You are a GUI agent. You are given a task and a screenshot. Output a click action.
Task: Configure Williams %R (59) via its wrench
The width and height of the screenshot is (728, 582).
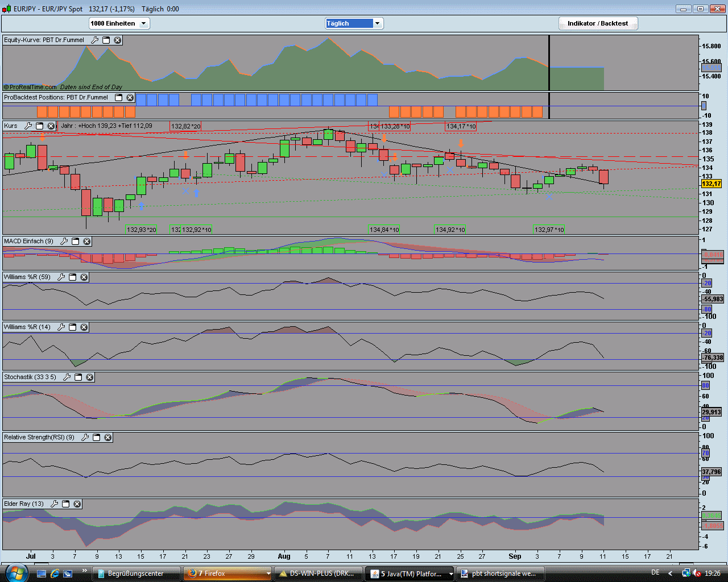pyautogui.click(x=61, y=277)
